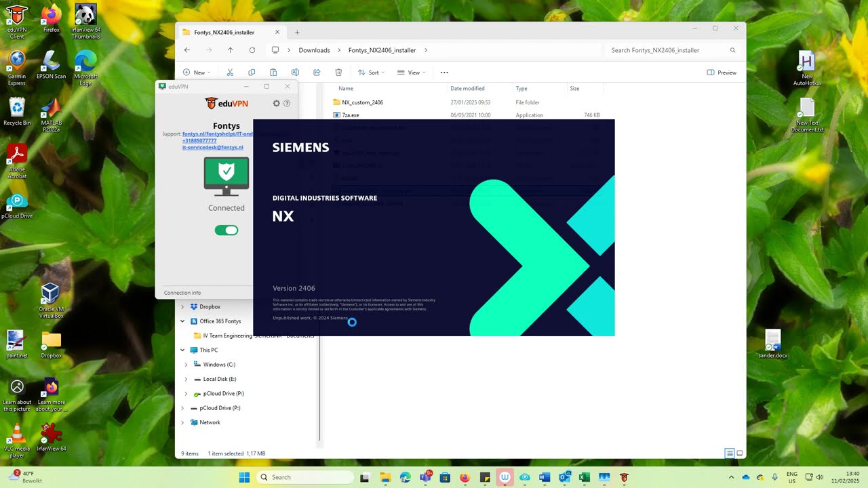This screenshot has width=868, height=488.
Task: Click Paste icon in Explorer toolbar
Action: [x=273, y=73]
